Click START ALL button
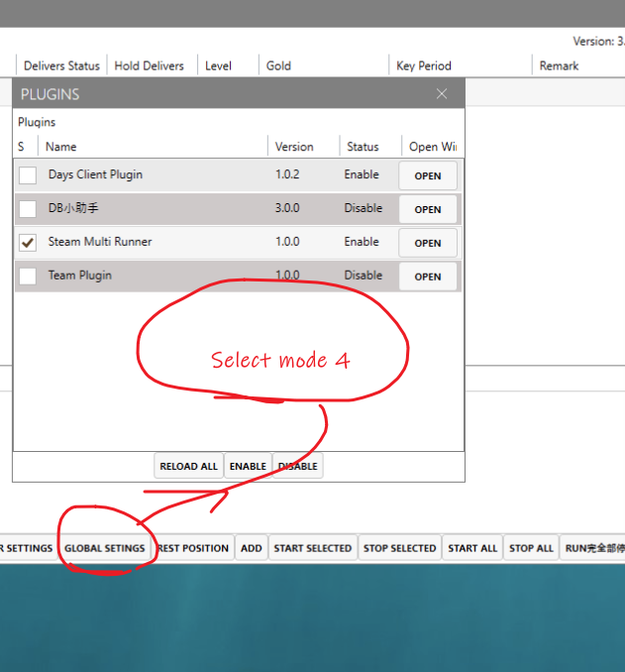 [472, 548]
